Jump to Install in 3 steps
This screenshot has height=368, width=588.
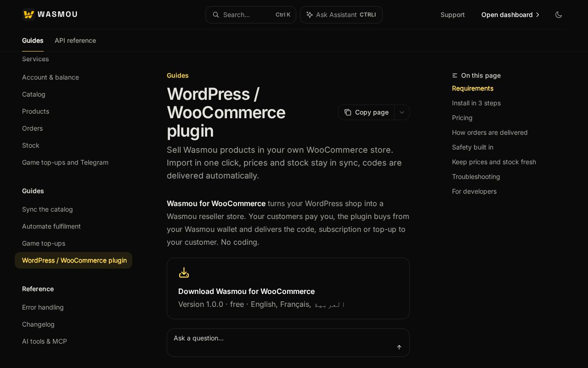coord(476,103)
